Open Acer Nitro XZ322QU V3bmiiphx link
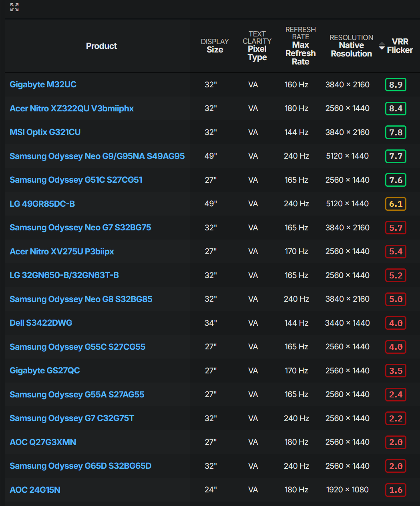 72,109
